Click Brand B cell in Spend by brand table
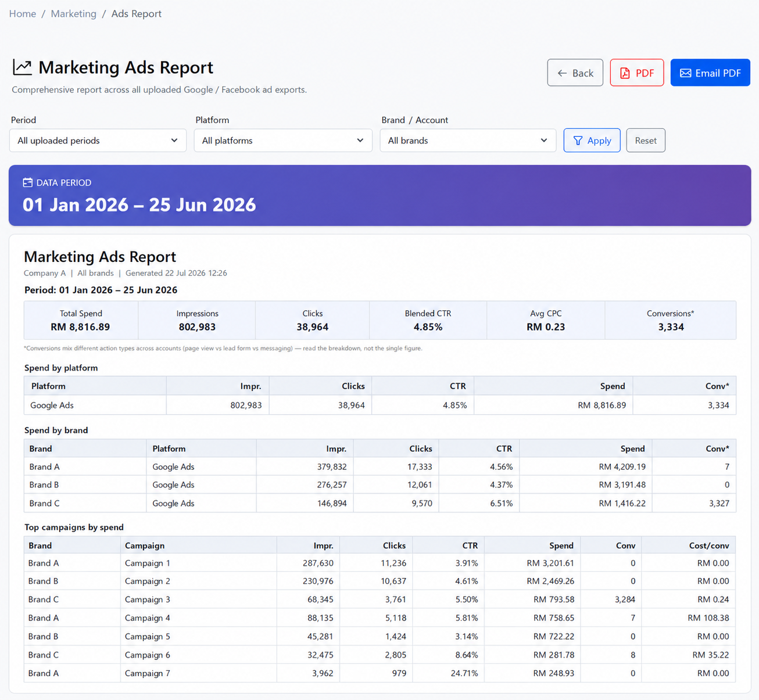 pos(85,484)
